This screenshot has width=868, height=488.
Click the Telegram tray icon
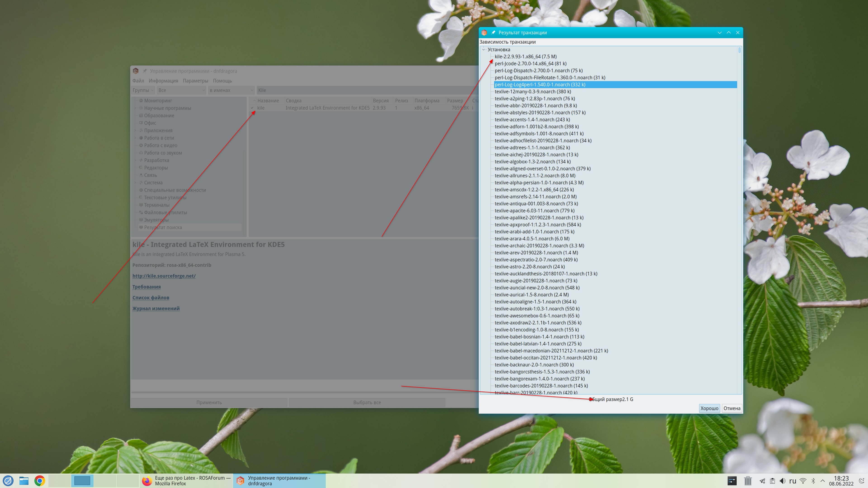coord(762,481)
